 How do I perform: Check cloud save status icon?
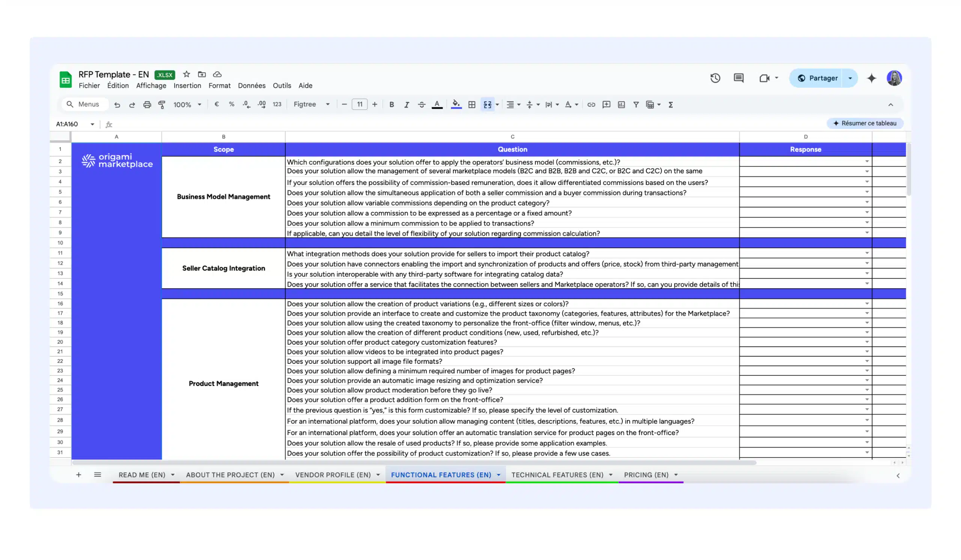tap(217, 74)
